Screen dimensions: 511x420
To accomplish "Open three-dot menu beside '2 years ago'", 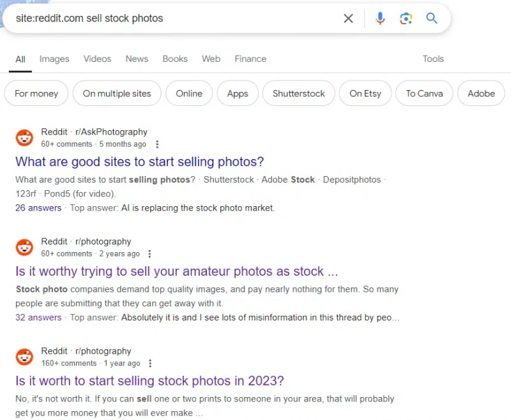I will click(x=149, y=254).
